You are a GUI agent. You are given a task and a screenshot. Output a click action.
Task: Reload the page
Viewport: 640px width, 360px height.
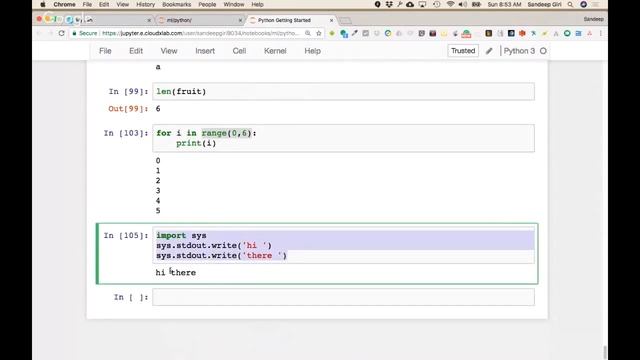(62, 33)
